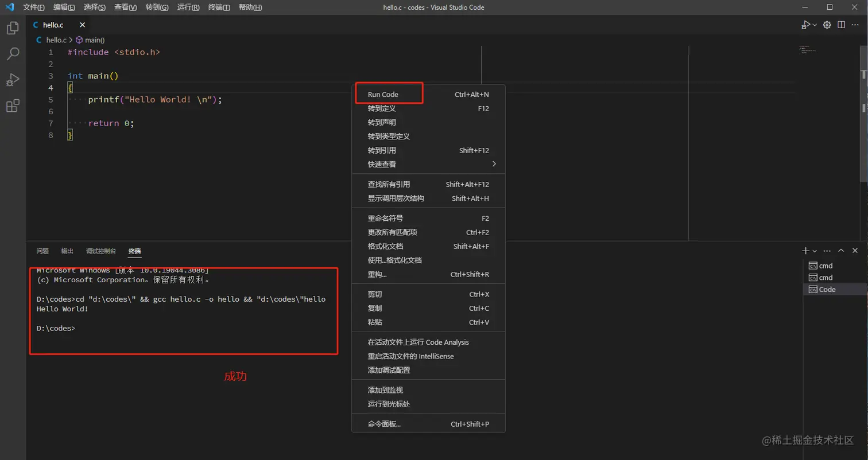Expand the run button dropdown arrow
The width and height of the screenshot is (868, 460).
(814, 25)
